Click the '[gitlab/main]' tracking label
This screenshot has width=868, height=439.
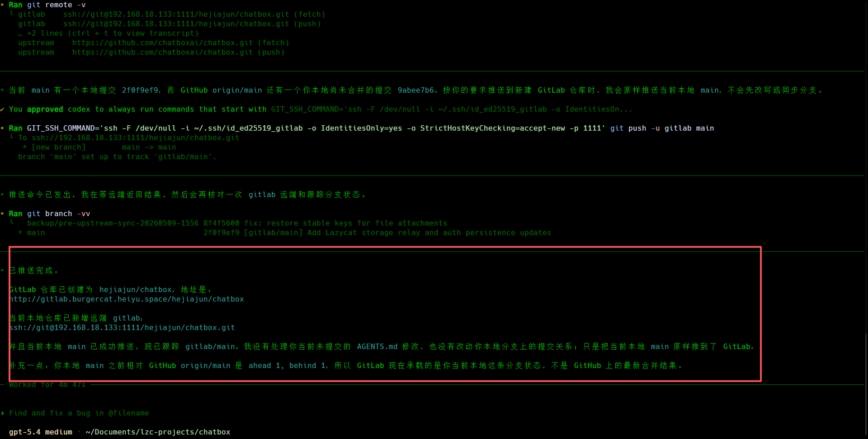(274, 232)
